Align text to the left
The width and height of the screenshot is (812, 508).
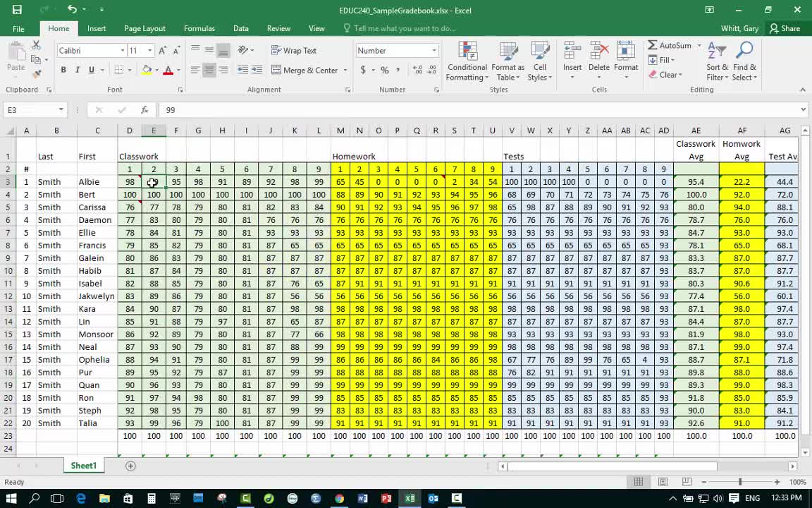tap(195, 70)
